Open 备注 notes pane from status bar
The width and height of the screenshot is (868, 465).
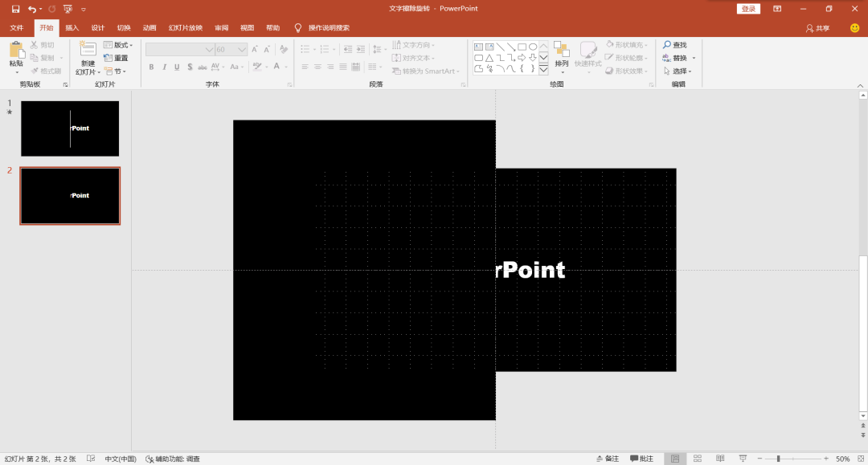[608, 459]
